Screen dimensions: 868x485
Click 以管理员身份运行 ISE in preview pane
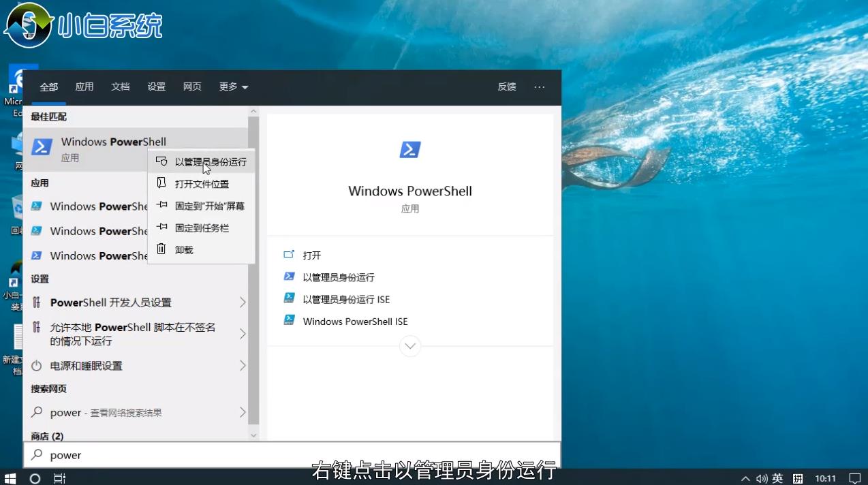pyautogui.click(x=346, y=299)
